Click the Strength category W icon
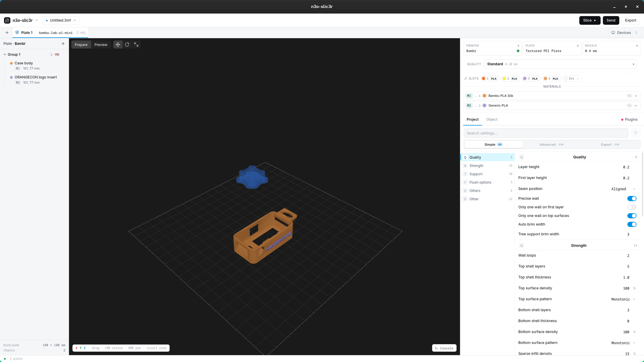 pos(465,166)
